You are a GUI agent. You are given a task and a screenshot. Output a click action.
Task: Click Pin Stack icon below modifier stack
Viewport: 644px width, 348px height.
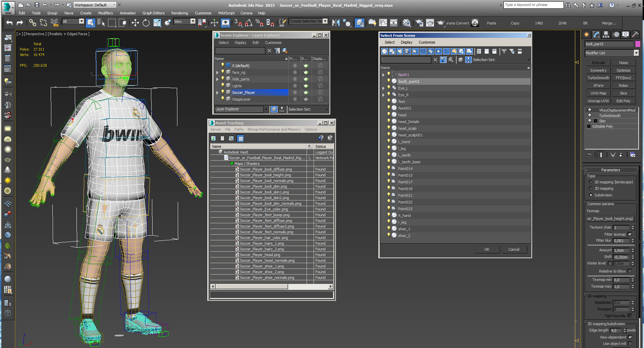point(589,154)
